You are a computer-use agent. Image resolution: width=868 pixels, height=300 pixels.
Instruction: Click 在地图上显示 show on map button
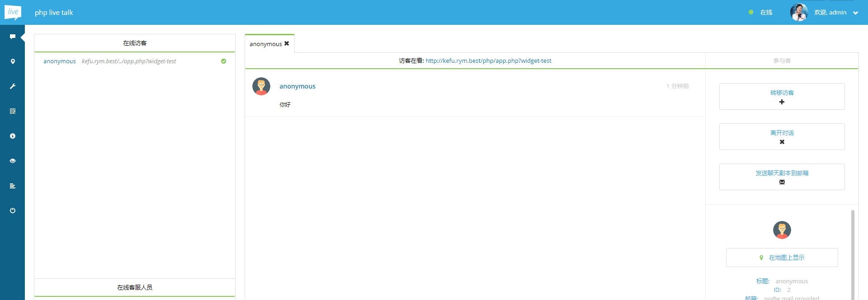(782, 258)
